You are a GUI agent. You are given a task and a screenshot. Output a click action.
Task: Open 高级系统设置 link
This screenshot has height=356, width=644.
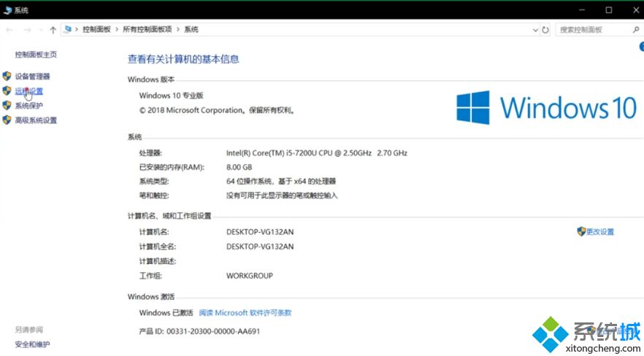click(x=37, y=120)
